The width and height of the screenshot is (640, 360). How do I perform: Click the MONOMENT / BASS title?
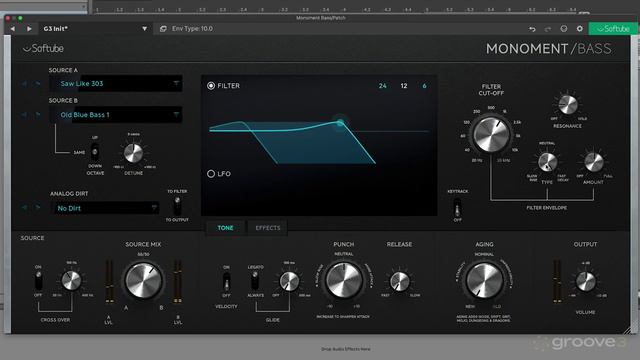coord(549,49)
